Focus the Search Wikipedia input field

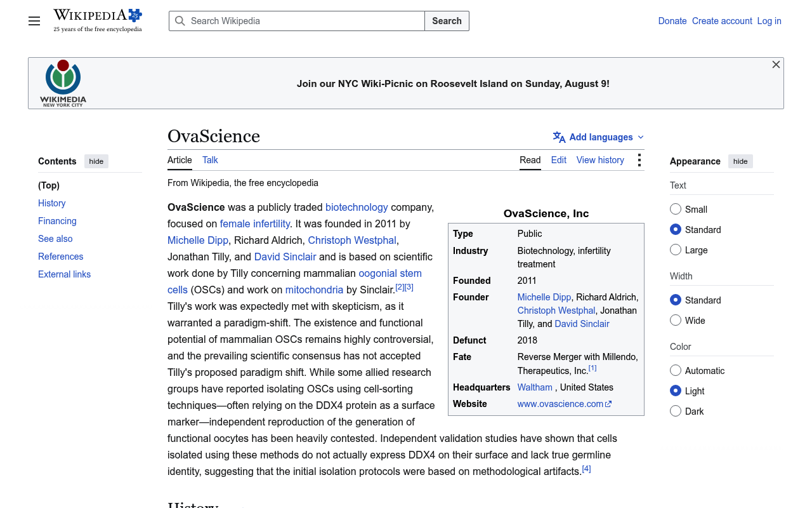296,21
